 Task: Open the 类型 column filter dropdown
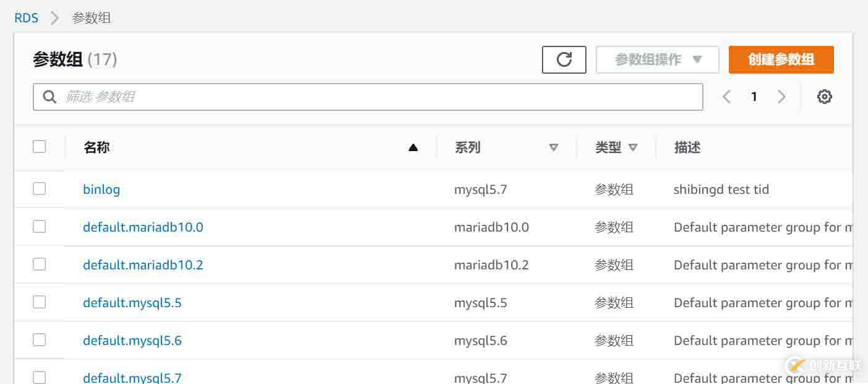(633, 147)
